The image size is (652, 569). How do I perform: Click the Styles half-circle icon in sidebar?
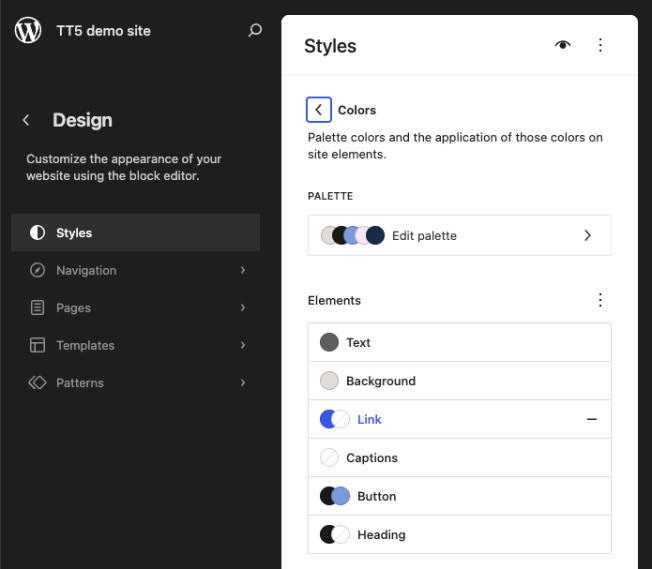click(x=37, y=233)
